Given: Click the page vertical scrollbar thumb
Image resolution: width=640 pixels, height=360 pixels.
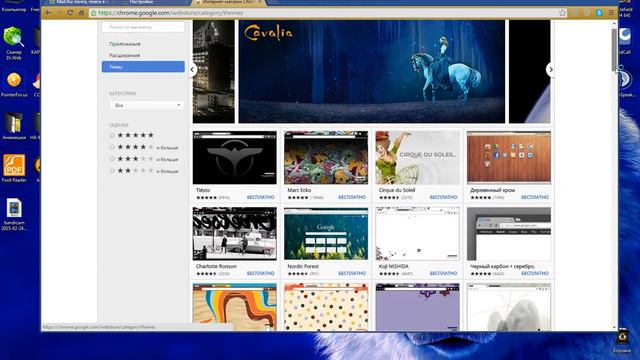Looking at the screenshot, I should 614,50.
